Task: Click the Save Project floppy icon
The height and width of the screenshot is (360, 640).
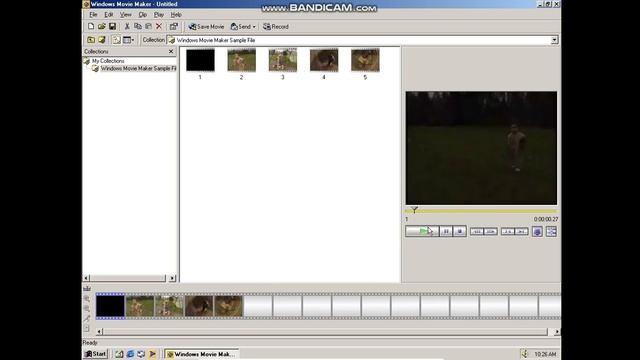Action: pos(112,27)
